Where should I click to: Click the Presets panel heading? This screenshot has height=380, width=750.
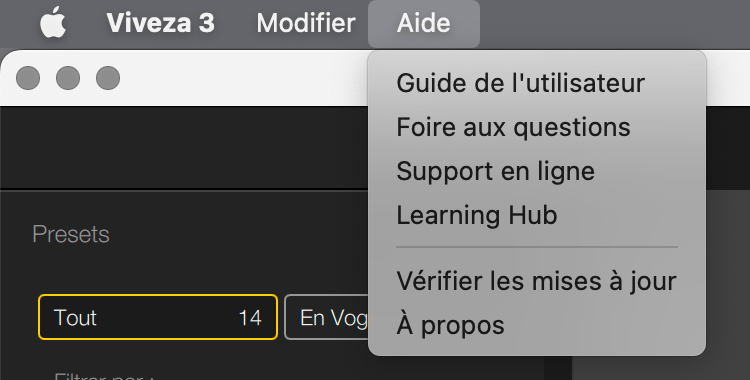click(71, 234)
